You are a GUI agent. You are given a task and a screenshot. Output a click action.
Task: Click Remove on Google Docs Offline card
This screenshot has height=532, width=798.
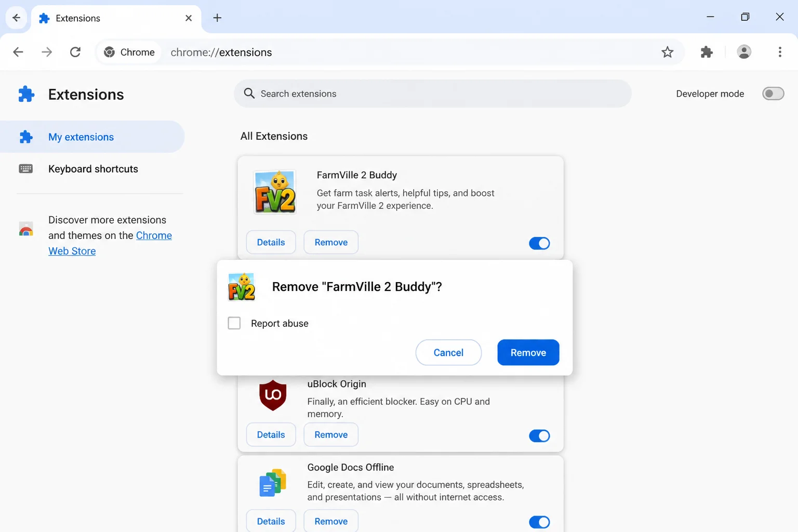click(x=331, y=521)
